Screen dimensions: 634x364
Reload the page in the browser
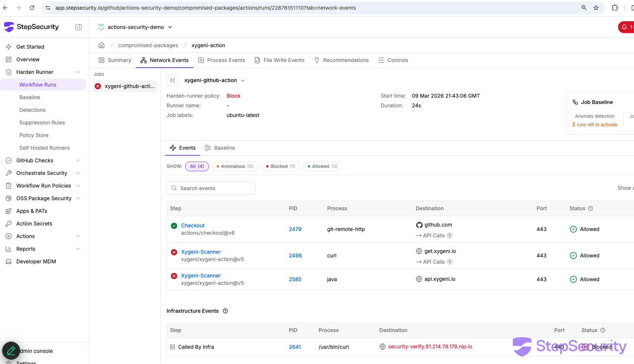32,8
